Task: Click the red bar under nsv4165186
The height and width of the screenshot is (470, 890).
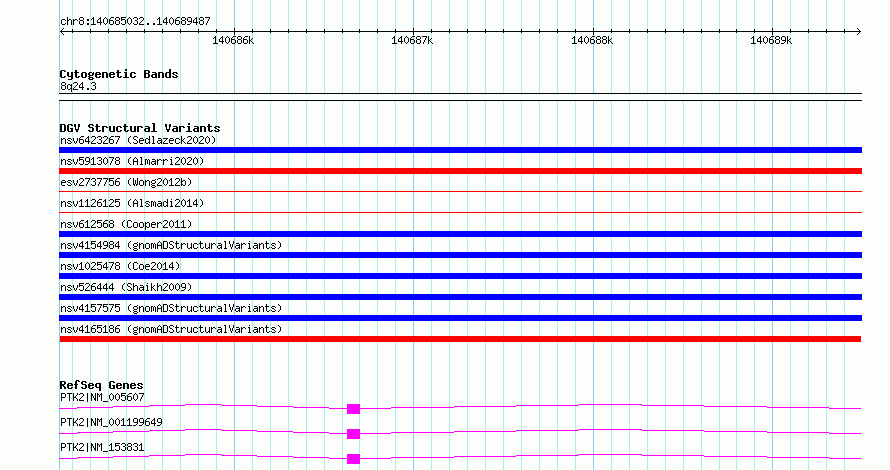Action: pyautogui.click(x=460, y=339)
